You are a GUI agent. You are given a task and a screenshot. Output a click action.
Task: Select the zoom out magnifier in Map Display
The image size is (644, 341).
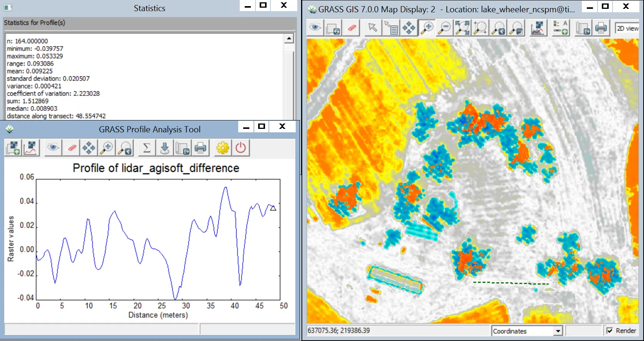pos(445,28)
